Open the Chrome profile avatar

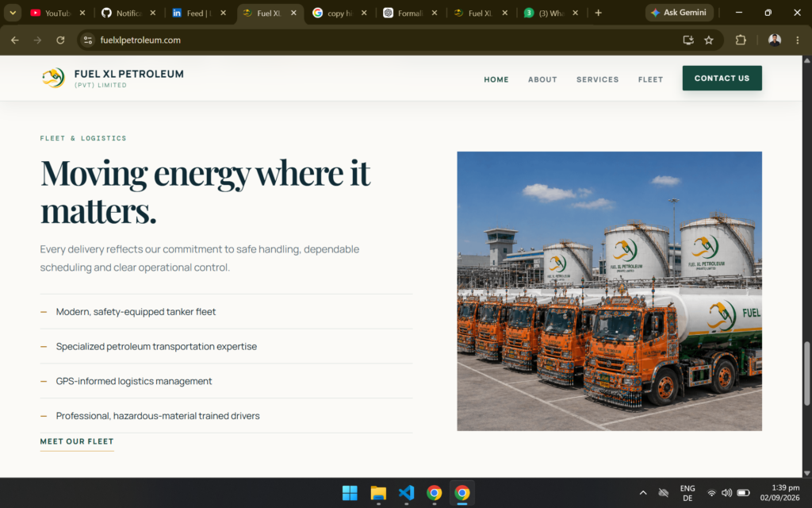tap(775, 40)
